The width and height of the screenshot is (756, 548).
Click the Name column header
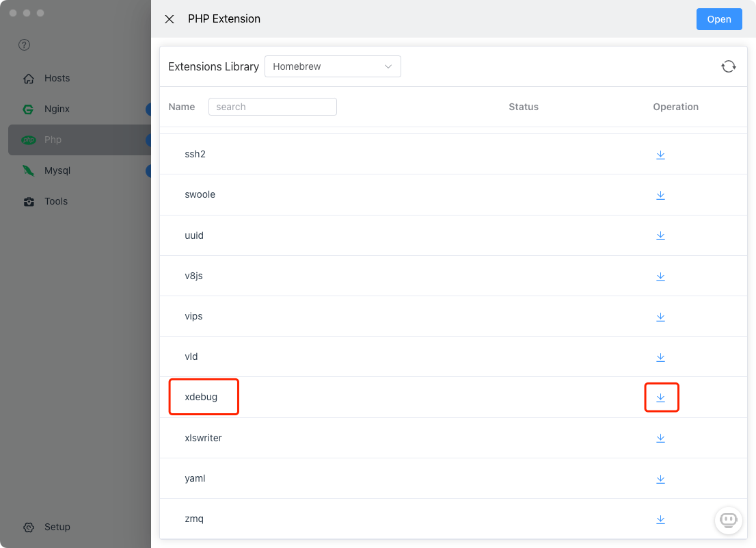pyautogui.click(x=182, y=107)
